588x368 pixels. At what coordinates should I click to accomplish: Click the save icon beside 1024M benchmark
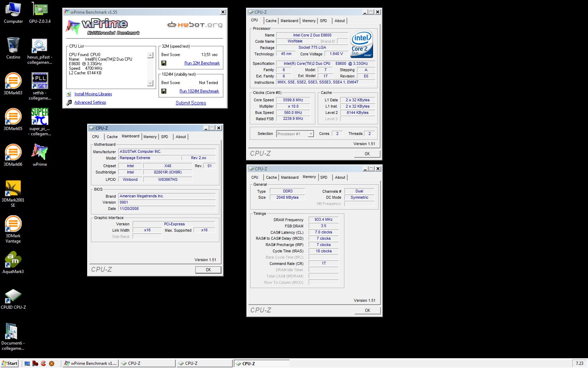click(x=163, y=91)
